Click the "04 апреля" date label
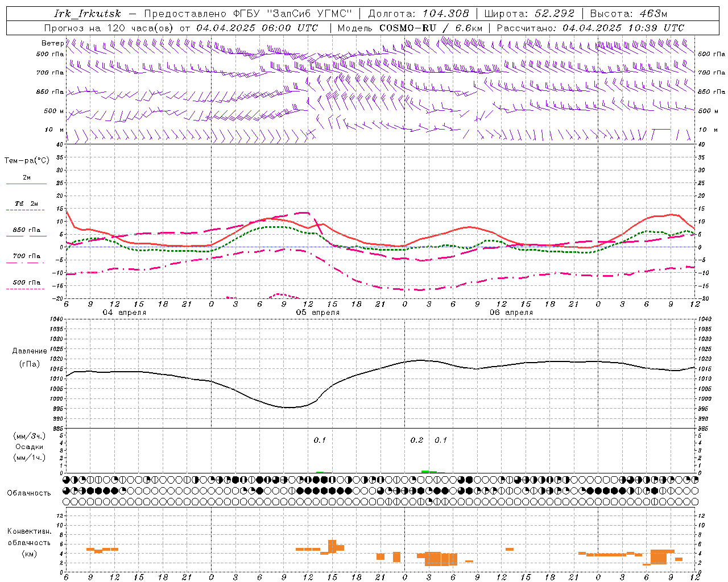 [124, 313]
